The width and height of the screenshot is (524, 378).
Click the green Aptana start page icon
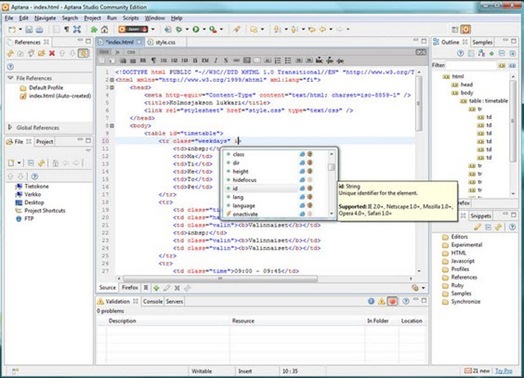[94, 29]
